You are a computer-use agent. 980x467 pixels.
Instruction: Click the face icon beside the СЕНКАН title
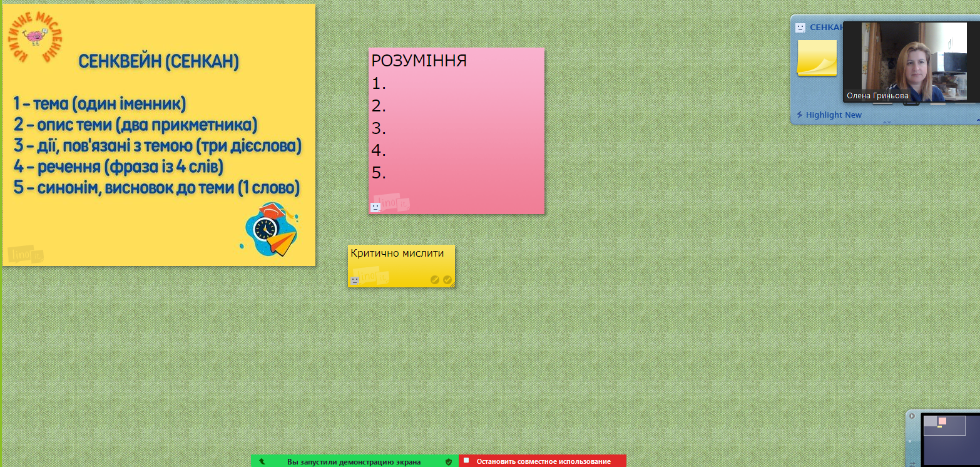800,28
